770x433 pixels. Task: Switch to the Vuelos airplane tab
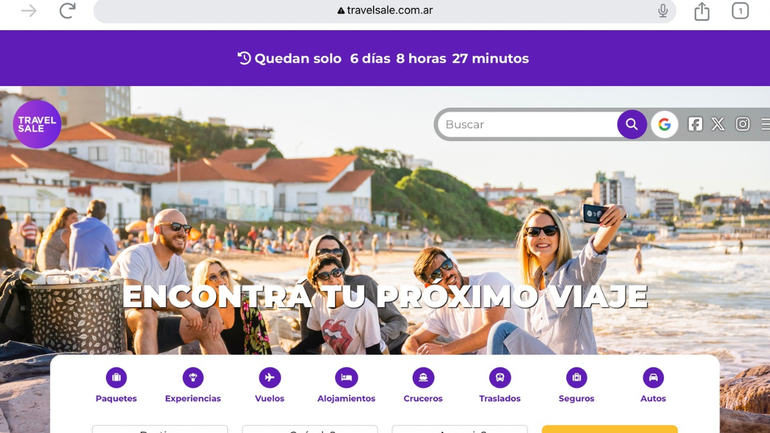point(270,378)
